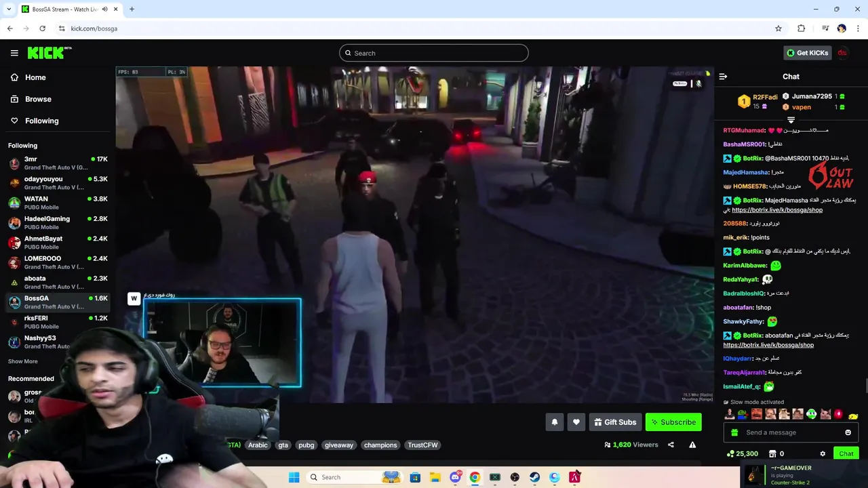The image size is (868, 488).
Task: Click the Get KICKs button
Action: pos(807,53)
